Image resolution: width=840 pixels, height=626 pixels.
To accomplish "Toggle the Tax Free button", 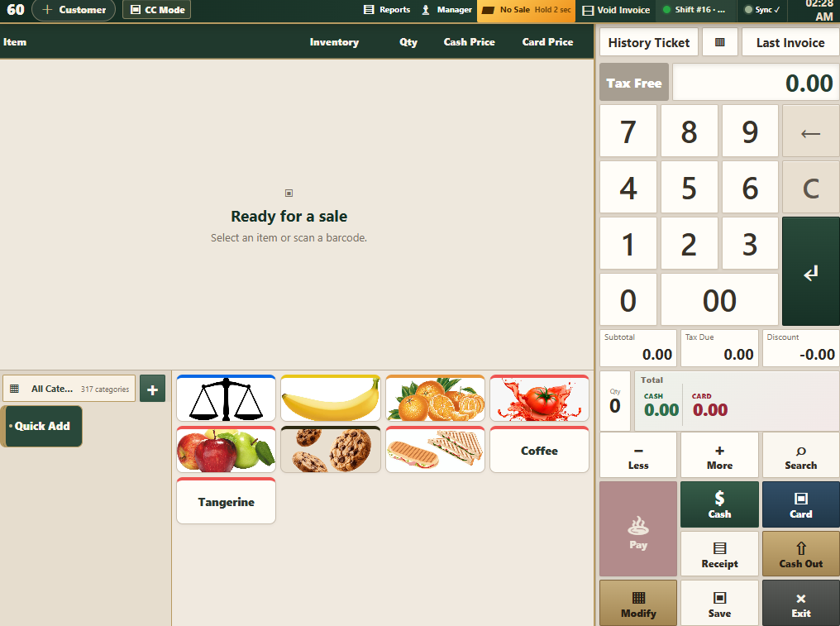I will click(x=634, y=83).
